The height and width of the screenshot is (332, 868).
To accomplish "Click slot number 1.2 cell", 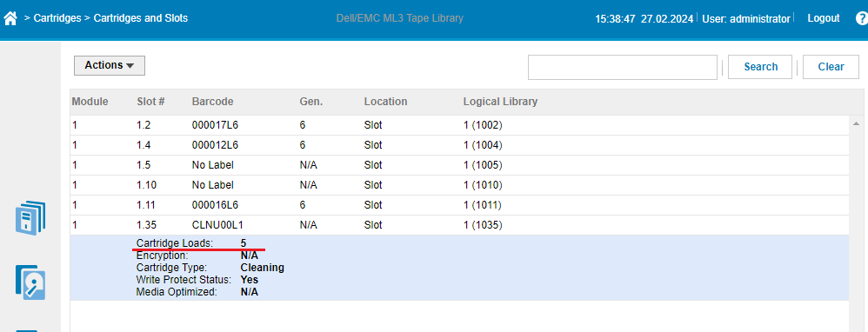I will 144,126.
